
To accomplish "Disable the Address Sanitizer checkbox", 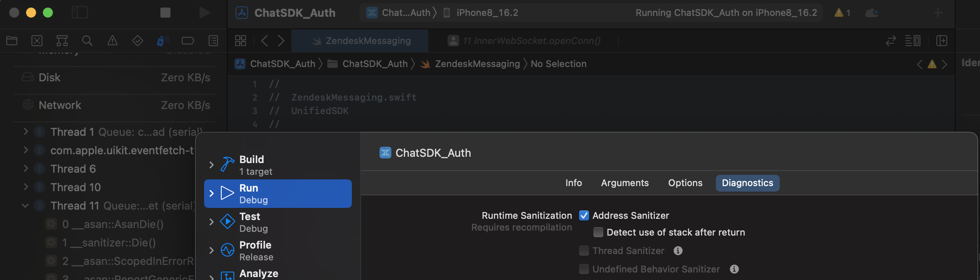I will (584, 215).
